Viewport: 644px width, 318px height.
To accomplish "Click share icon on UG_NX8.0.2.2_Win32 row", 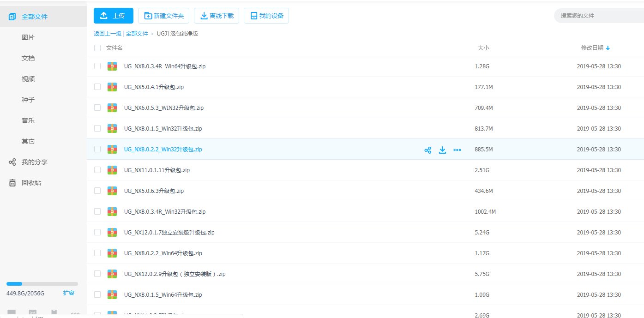I will pos(428,150).
